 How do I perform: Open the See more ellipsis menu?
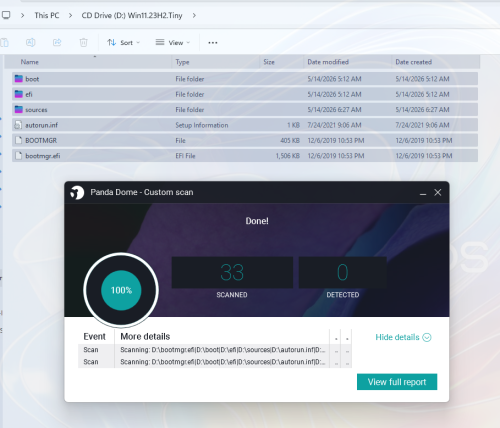tap(213, 43)
